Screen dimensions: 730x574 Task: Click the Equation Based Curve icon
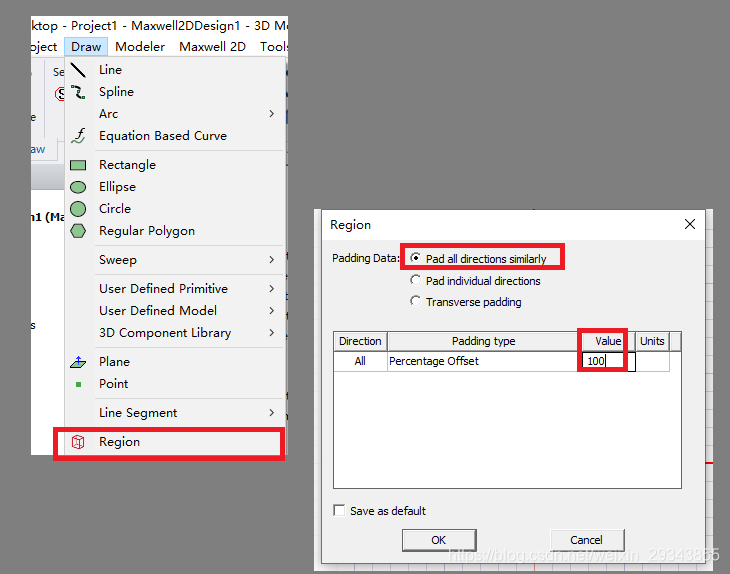[x=78, y=136]
